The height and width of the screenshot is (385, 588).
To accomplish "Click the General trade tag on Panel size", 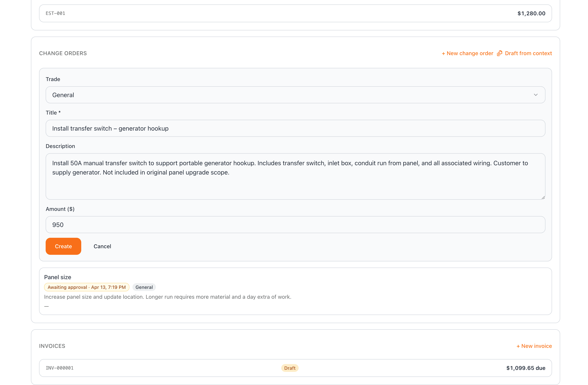I will 144,287.
